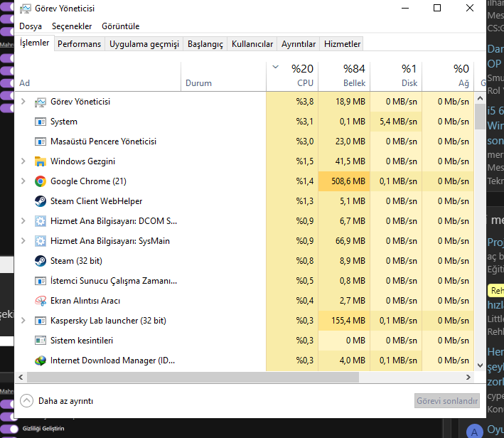
Task: Select the İşlemler tab
Action: pyautogui.click(x=34, y=43)
